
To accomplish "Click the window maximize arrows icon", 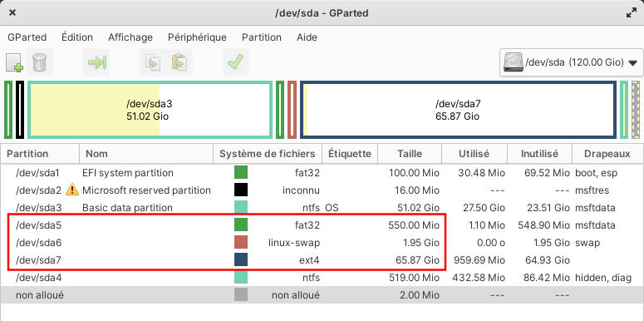I will 632,12.
